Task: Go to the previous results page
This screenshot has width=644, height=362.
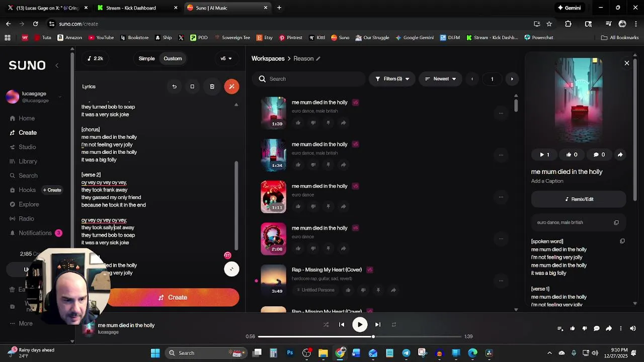Action: 472,79
